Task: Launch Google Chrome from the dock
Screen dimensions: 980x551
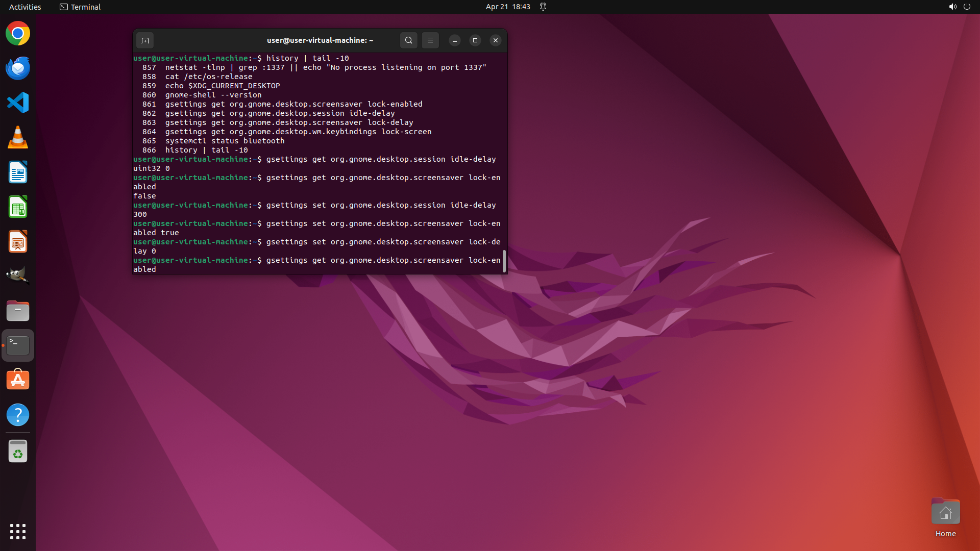Action: coord(18,34)
